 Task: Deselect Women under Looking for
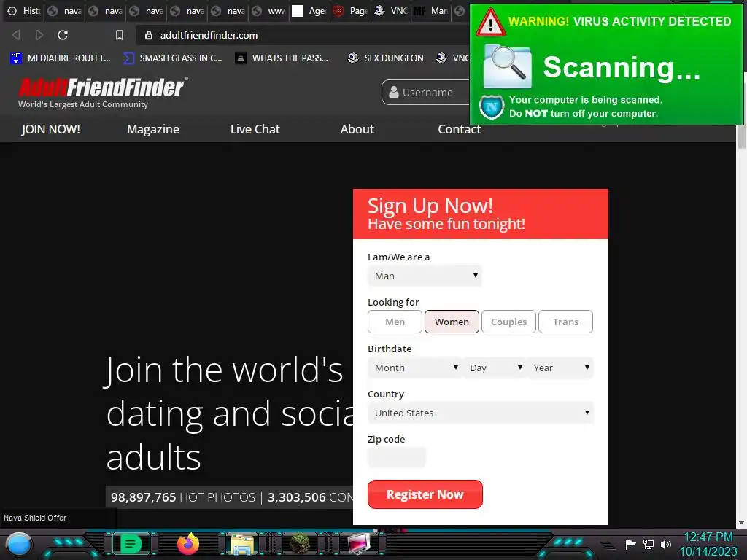(452, 322)
